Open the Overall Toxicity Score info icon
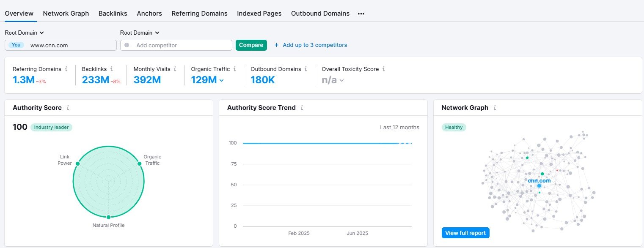The height and width of the screenshot is (248, 644). coord(384,69)
